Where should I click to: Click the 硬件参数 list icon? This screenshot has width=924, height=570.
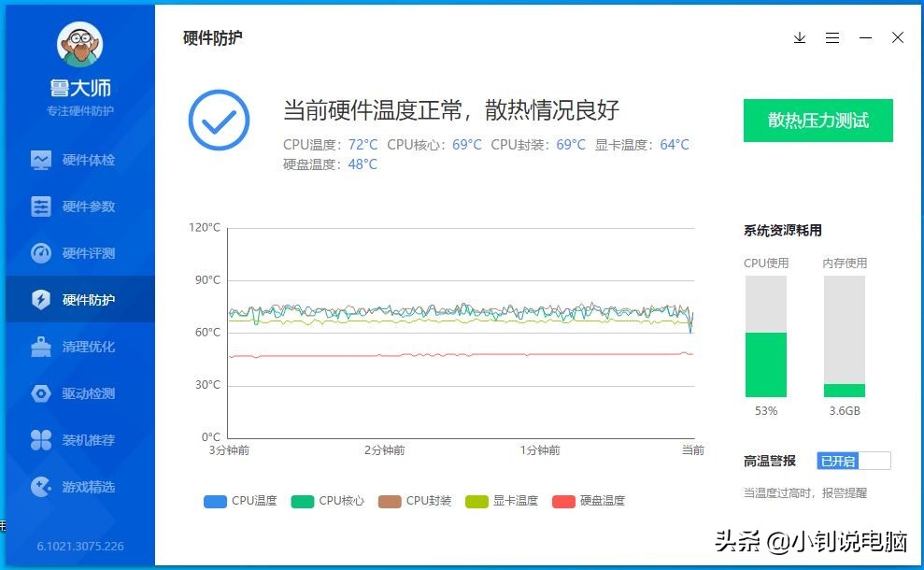pyautogui.click(x=41, y=207)
